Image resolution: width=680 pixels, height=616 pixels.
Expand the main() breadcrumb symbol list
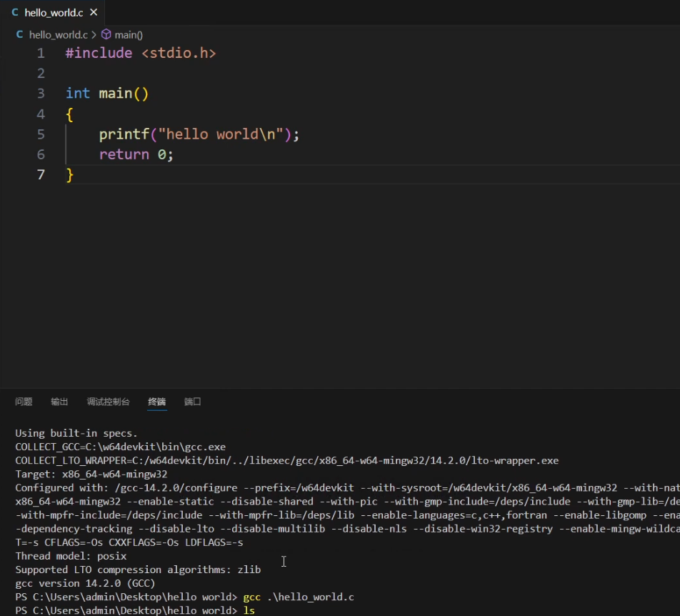(x=129, y=34)
